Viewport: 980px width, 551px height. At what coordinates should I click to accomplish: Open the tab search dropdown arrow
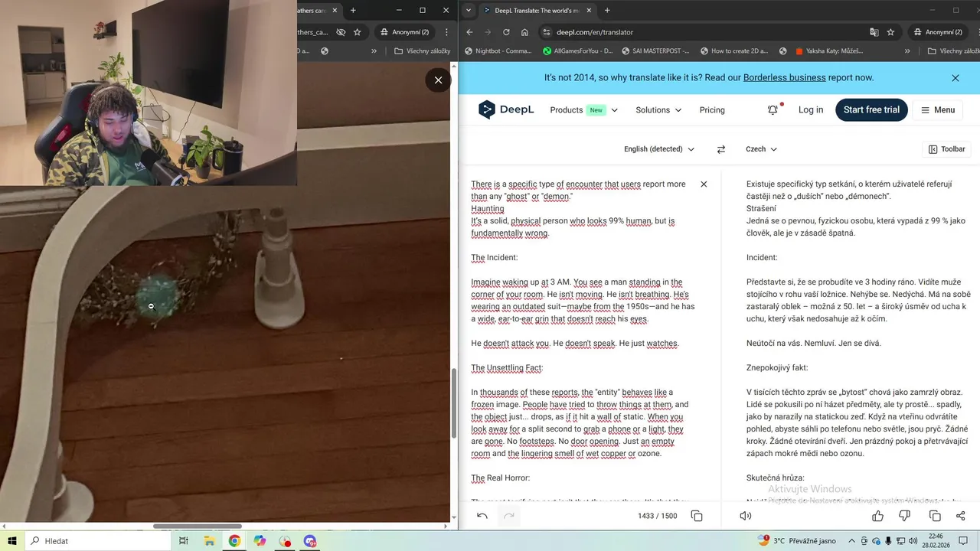(x=469, y=11)
